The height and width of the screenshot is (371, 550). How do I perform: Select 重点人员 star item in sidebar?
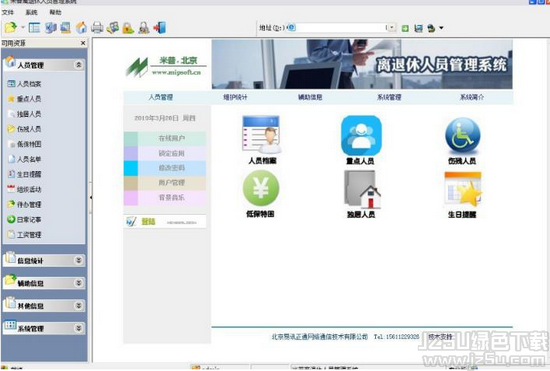tap(25, 99)
